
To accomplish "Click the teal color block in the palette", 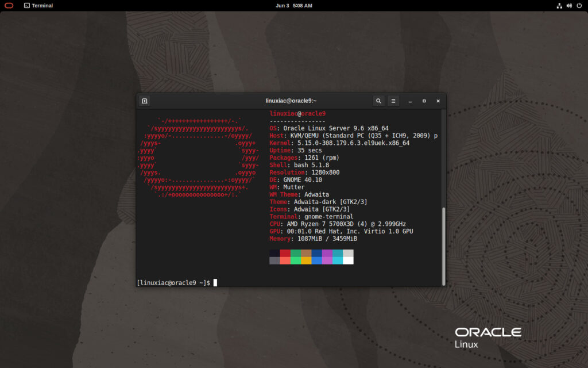I will pyautogui.click(x=338, y=253).
